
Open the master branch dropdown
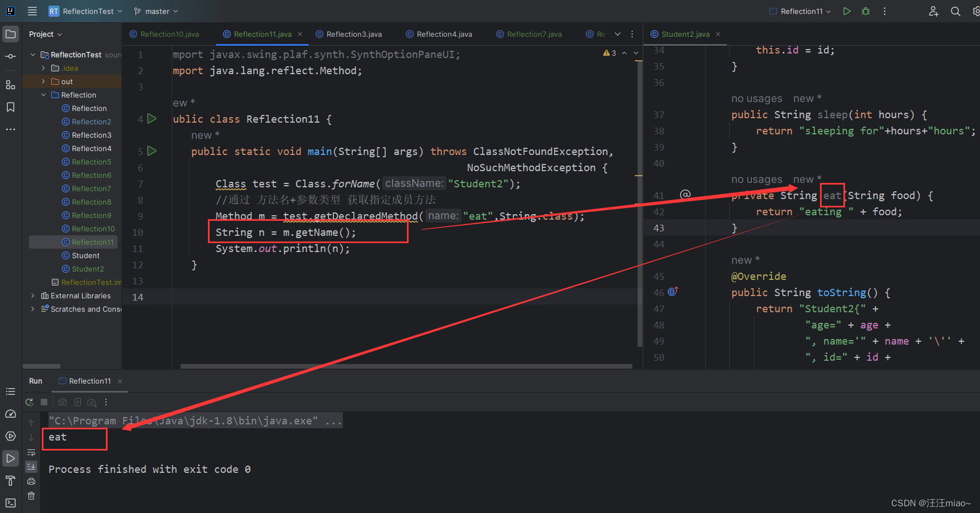point(156,11)
